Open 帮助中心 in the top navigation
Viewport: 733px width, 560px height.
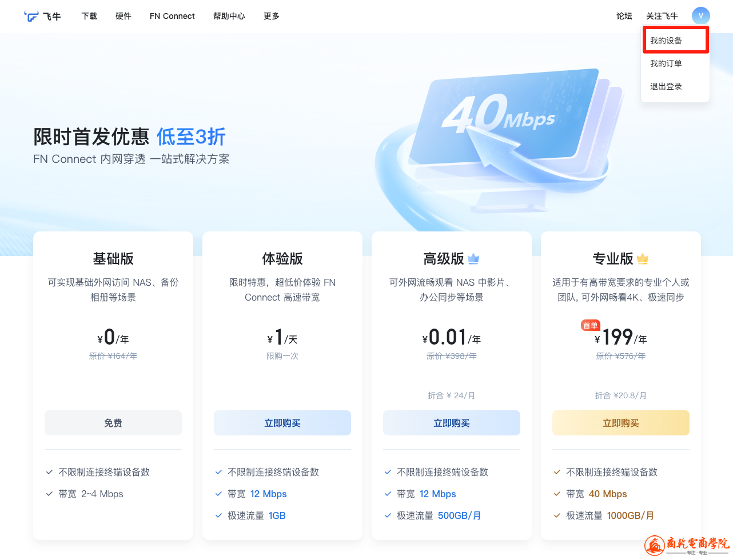point(229,16)
